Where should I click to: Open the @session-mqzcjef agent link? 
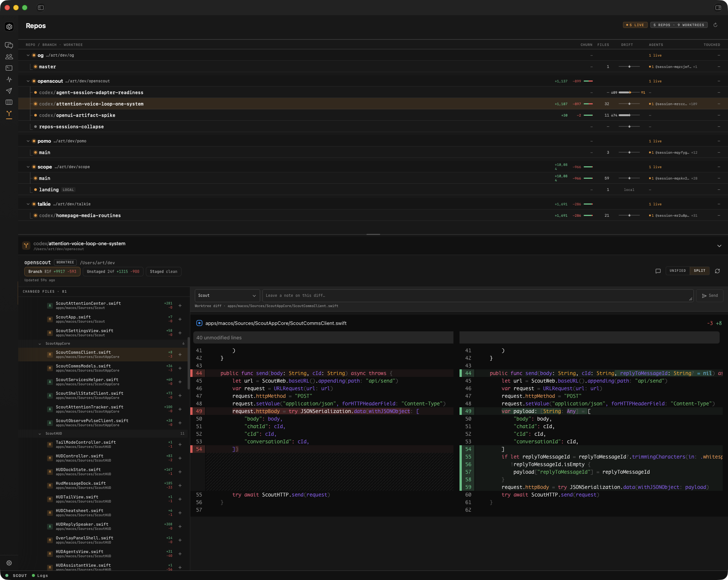point(673,67)
